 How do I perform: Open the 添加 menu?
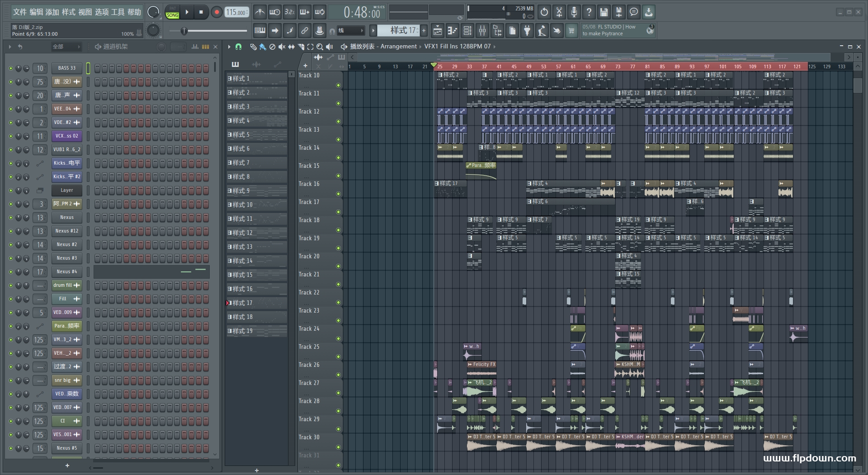click(x=52, y=12)
